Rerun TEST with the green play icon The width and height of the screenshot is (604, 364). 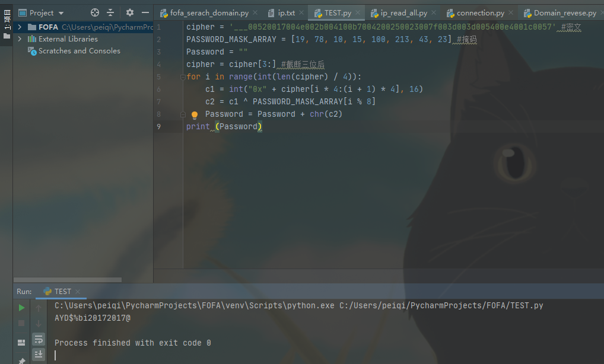tap(21, 308)
